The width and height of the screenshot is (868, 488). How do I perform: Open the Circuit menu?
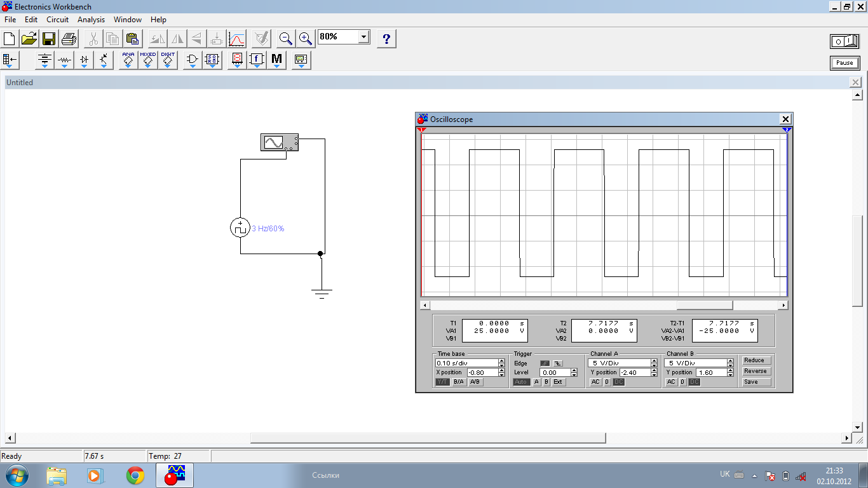(57, 20)
